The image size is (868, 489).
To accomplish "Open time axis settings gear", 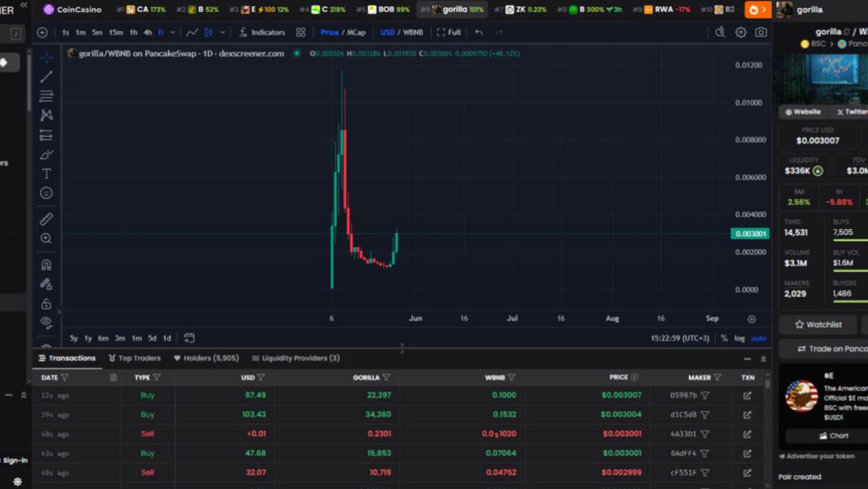I will [x=751, y=319].
